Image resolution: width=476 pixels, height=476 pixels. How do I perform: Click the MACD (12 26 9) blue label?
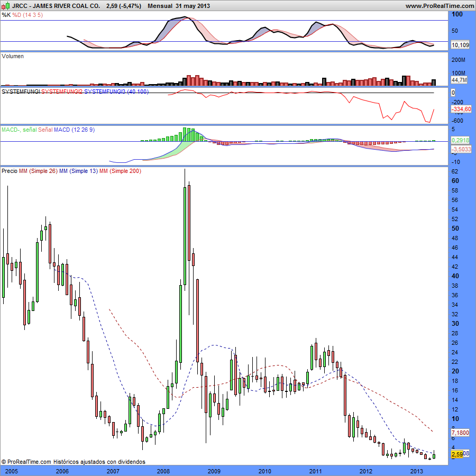point(75,130)
